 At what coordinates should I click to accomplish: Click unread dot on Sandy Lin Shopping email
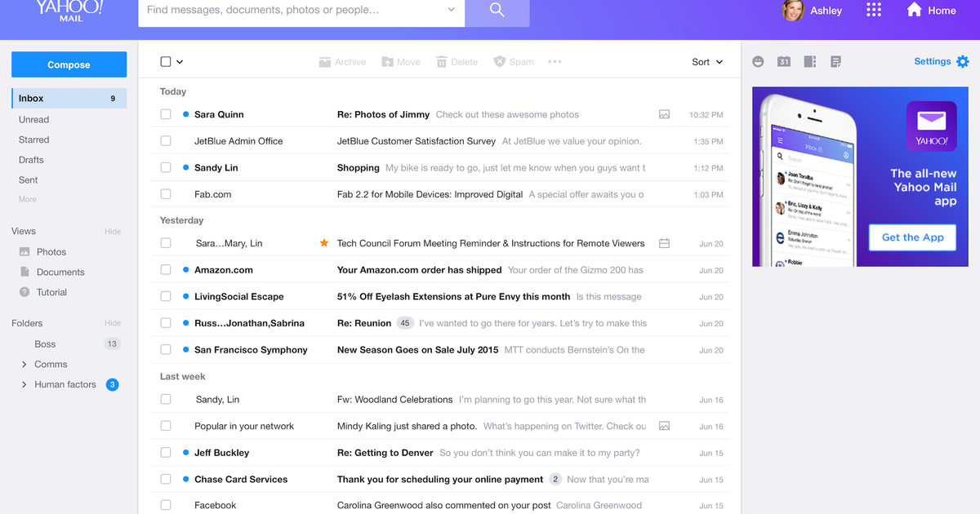click(x=186, y=167)
